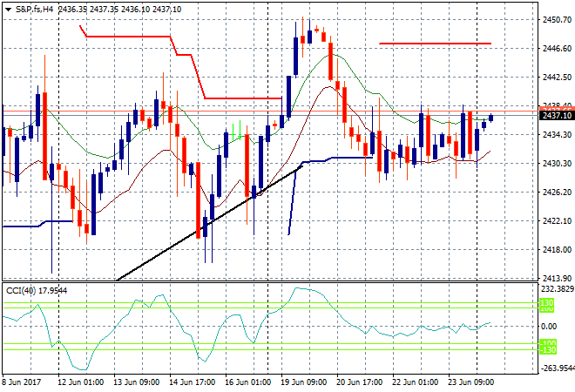Click the 19 Jun 09:00 time label
Screen dimensions: 575x392
(x=304, y=382)
